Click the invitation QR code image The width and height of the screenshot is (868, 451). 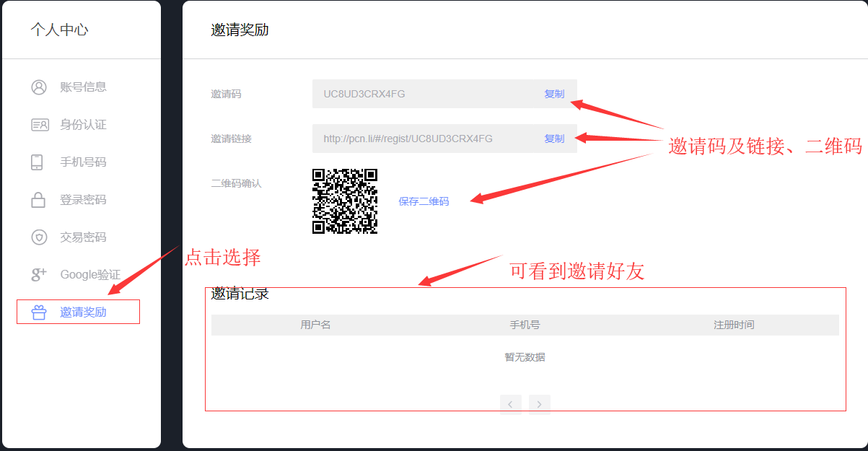[x=345, y=201]
